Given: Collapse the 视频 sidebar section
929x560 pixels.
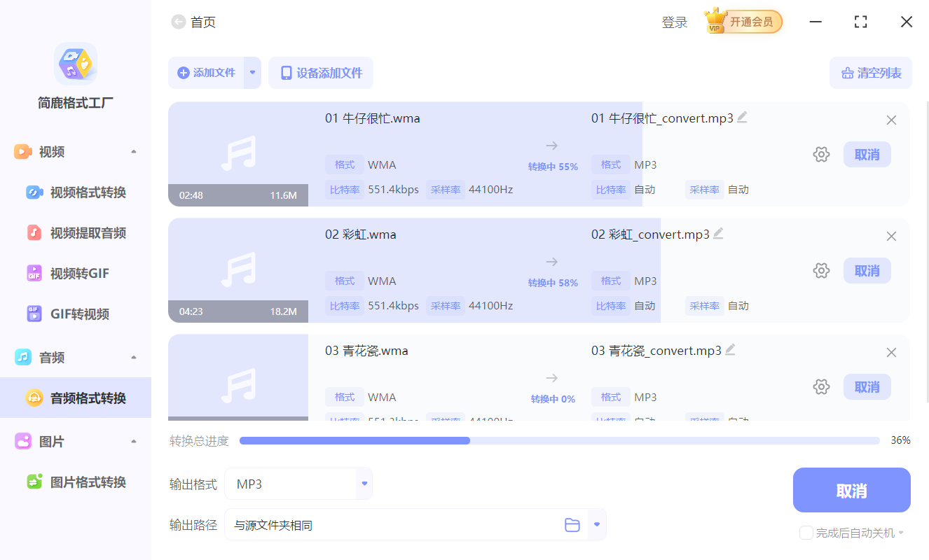Looking at the screenshot, I should [133, 151].
